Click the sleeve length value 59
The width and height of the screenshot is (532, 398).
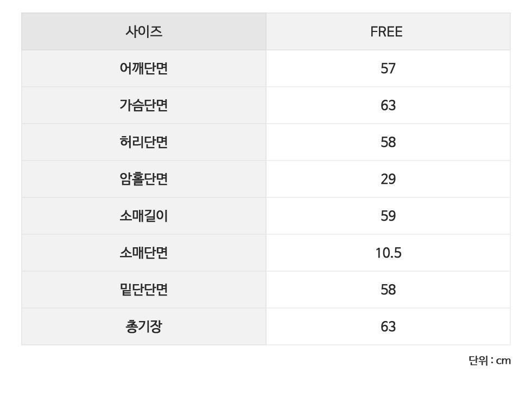click(388, 216)
